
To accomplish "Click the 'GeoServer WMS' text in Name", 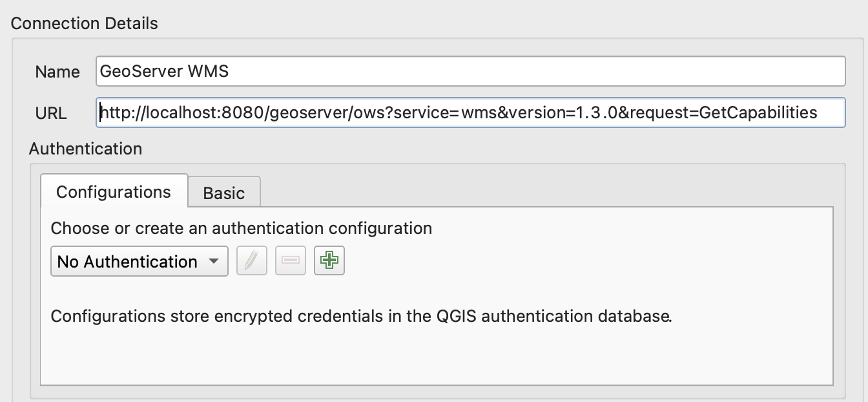I will click(x=165, y=71).
